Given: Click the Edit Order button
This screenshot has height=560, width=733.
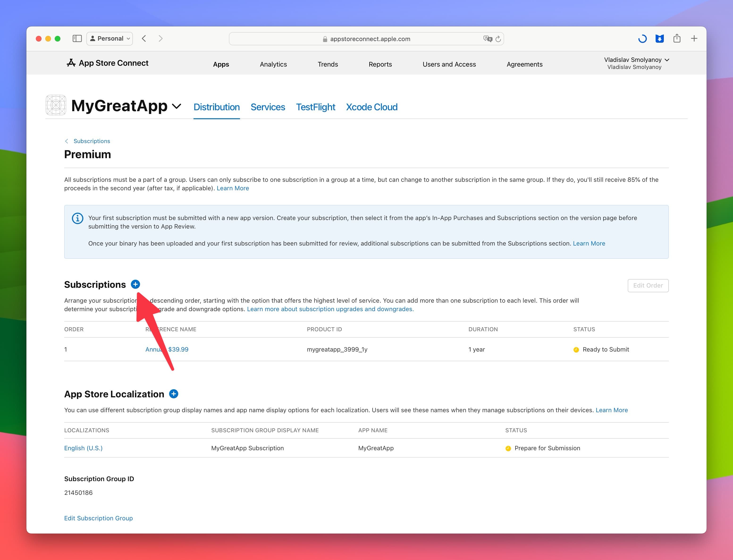Looking at the screenshot, I should pyautogui.click(x=647, y=285).
